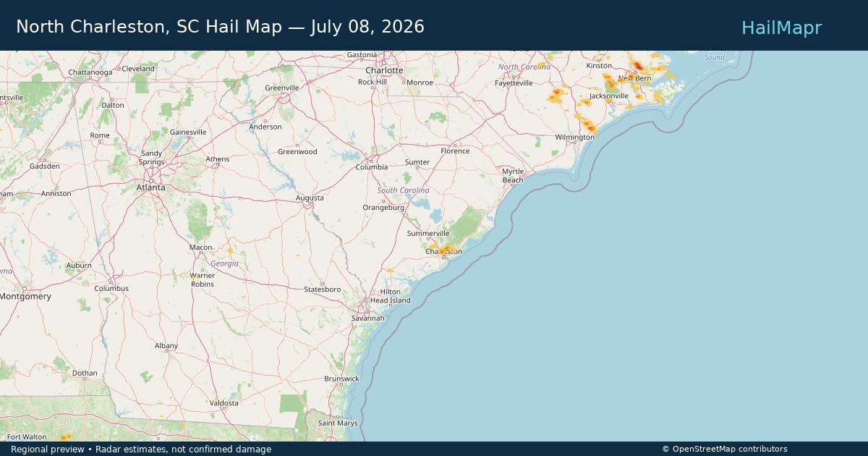The height and width of the screenshot is (456, 868).
Task: Select the Cleveland label
Action: point(138,69)
